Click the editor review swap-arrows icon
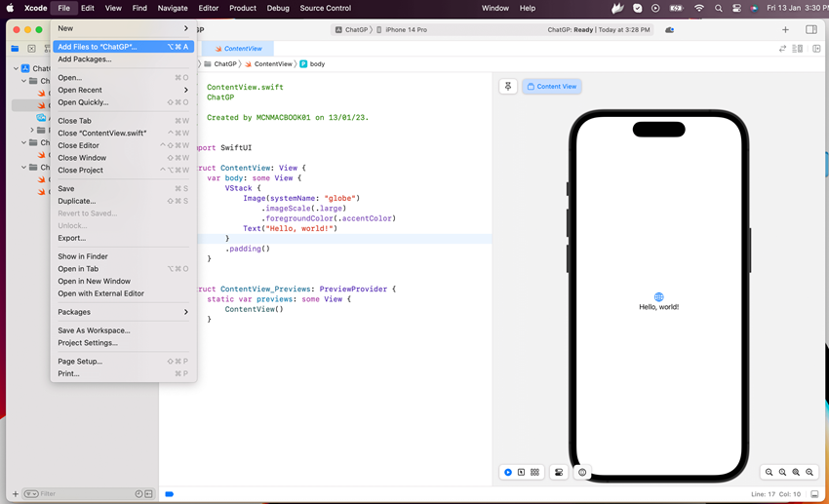 click(x=782, y=49)
